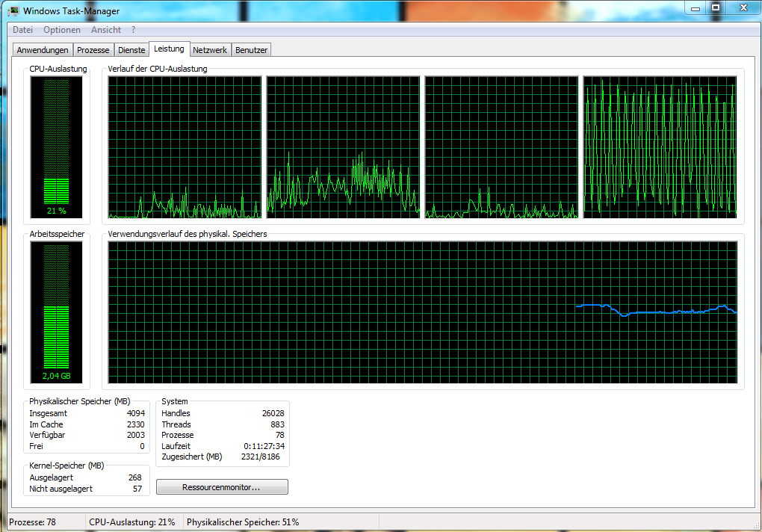This screenshot has width=762, height=532.
Task: Click the Task-Manager title bar icon
Action: tap(13, 10)
